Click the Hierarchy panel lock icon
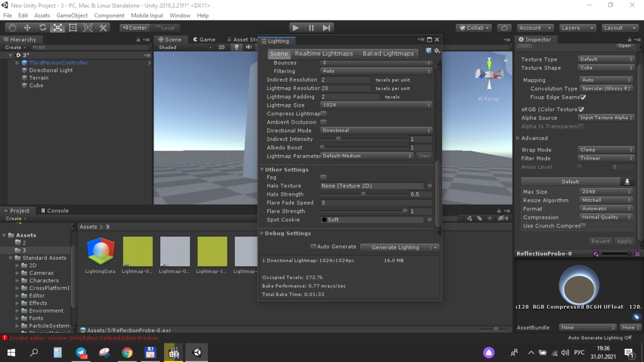 pyautogui.click(x=138, y=40)
